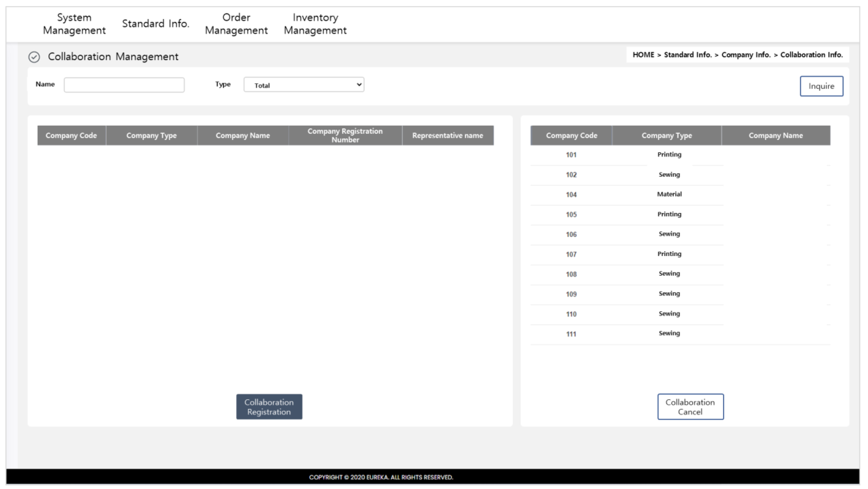This screenshot has width=868, height=489.
Task: Click the Name search input field
Action: [x=124, y=85]
